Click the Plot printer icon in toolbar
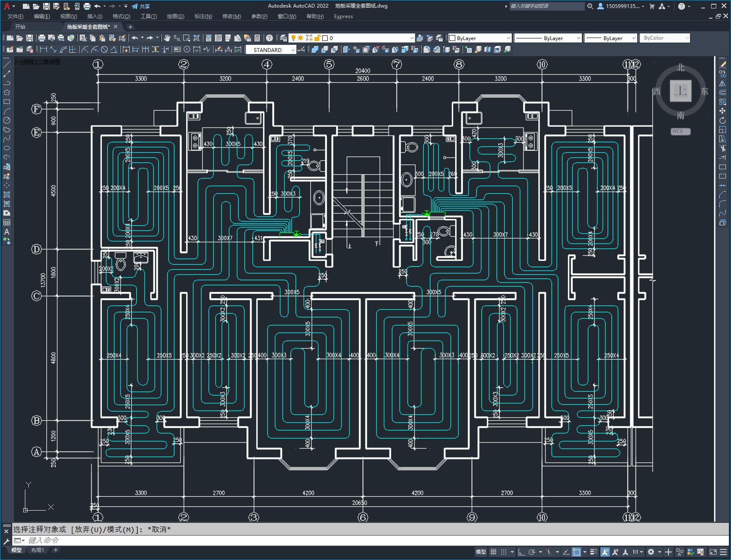731x560 pixels. (x=42, y=38)
